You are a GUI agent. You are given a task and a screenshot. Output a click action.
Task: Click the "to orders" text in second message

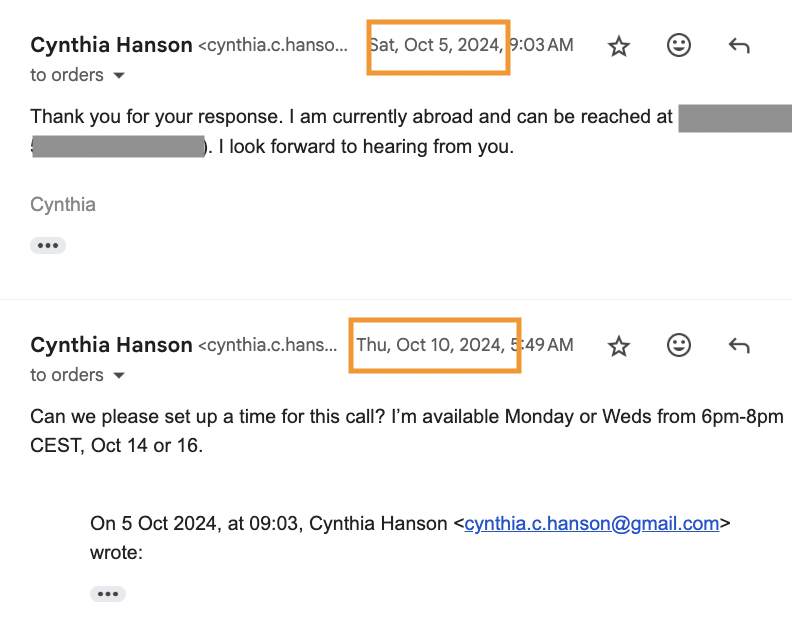(x=67, y=375)
